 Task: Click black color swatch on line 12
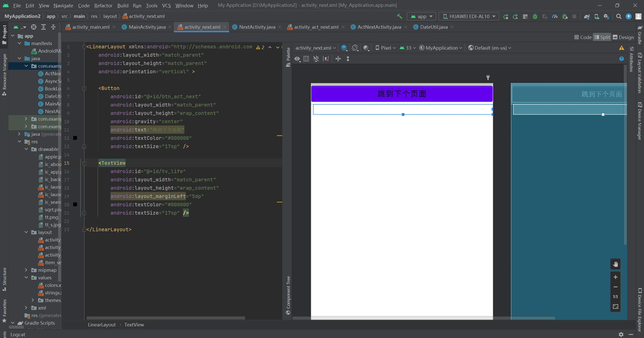point(75,138)
